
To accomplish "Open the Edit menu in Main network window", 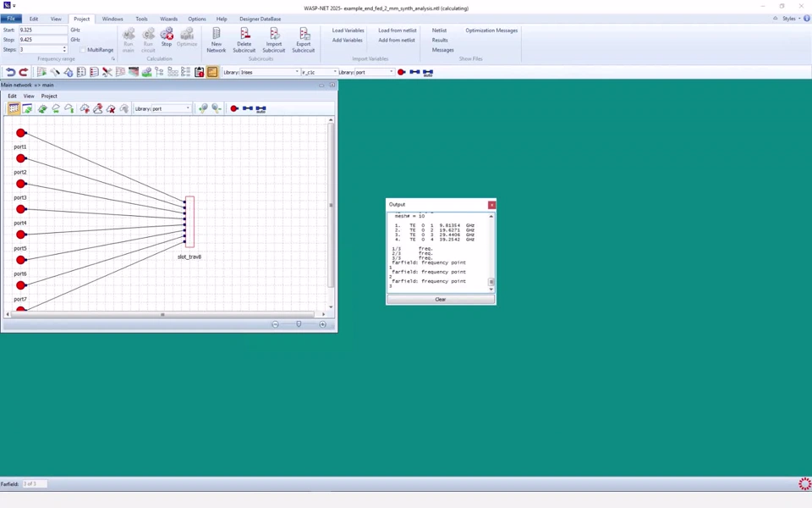I will point(12,96).
